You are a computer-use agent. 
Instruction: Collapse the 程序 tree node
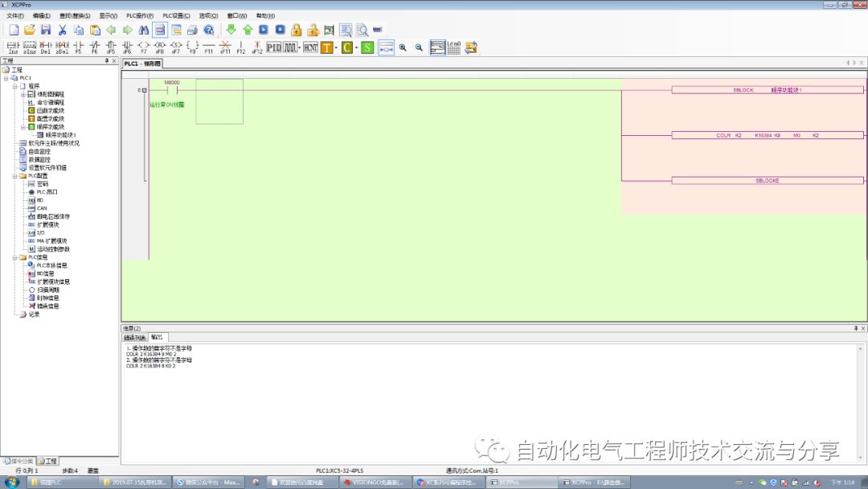14,86
